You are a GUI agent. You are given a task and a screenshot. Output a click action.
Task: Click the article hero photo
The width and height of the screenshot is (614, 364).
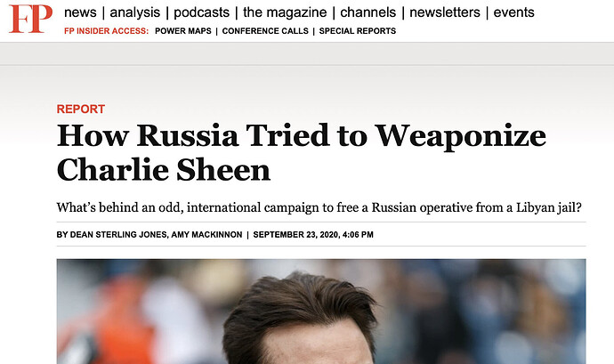321,311
